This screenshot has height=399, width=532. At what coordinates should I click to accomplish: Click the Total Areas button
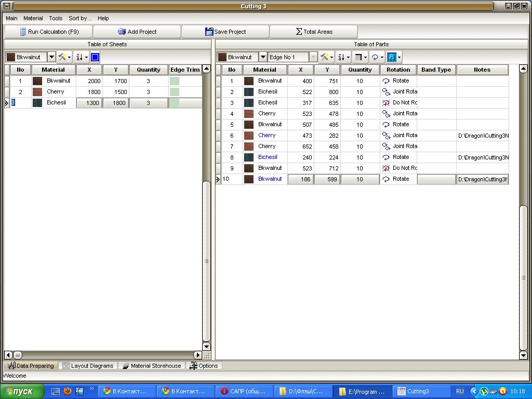point(314,32)
